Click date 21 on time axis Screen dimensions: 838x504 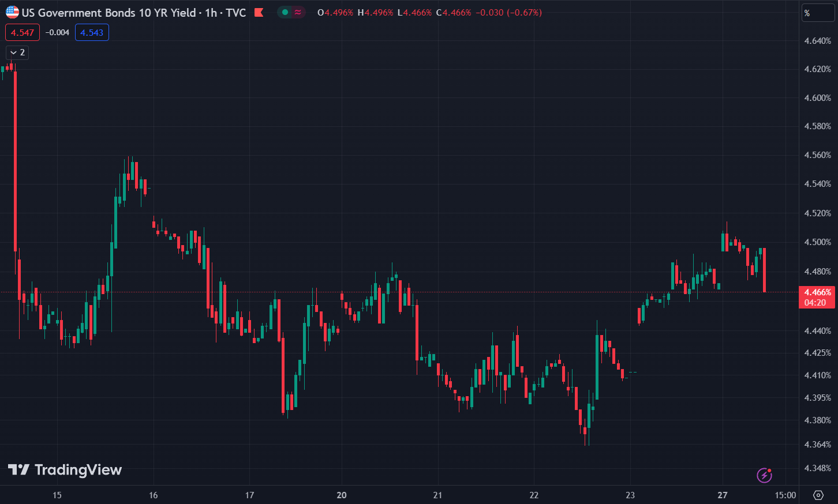pyautogui.click(x=437, y=495)
